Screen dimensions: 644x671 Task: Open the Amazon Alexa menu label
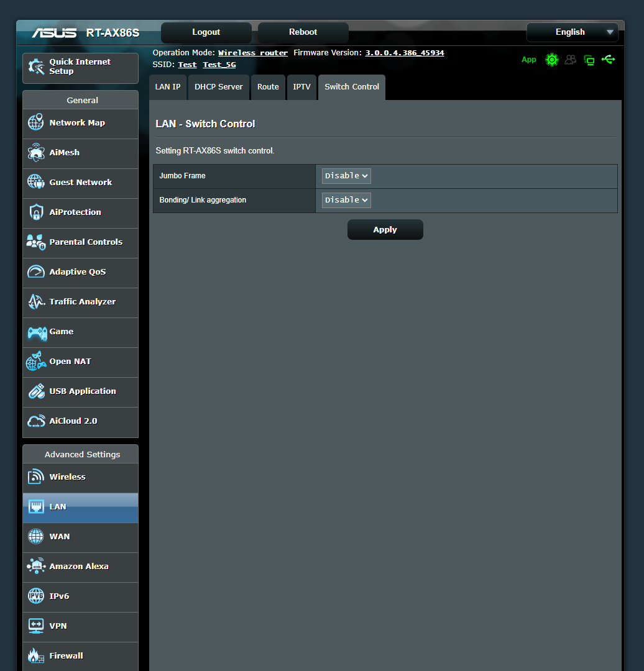coord(79,566)
